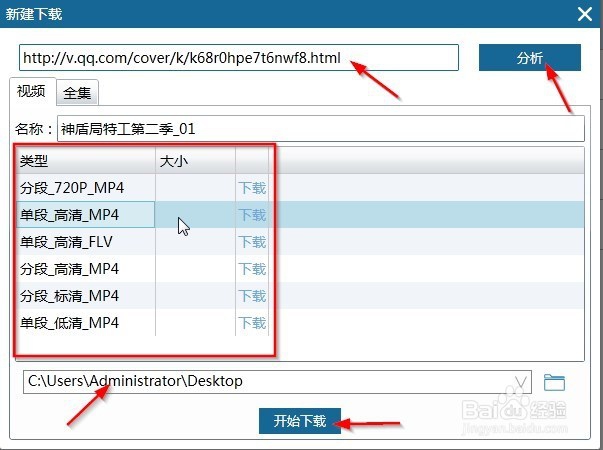Expand the save path dropdown arrow
Image resolution: width=603 pixels, height=450 pixels.
click(x=521, y=382)
